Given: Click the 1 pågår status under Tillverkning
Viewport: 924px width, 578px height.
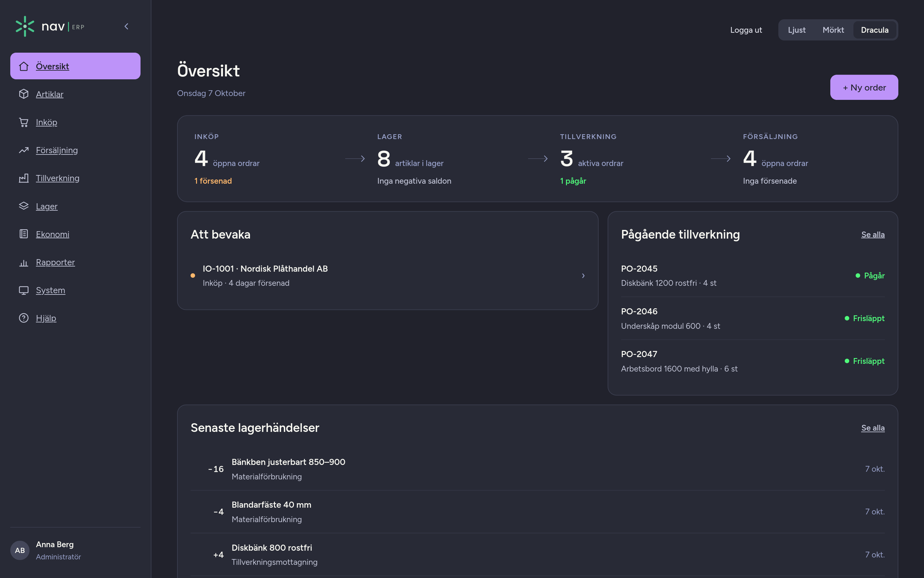Looking at the screenshot, I should 573,181.
